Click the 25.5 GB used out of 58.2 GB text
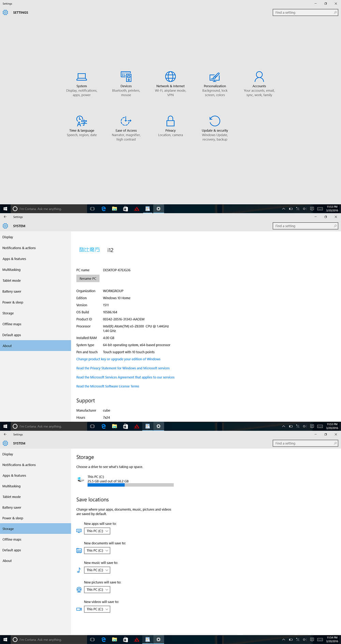Image resolution: width=341 pixels, height=644 pixels. click(x=108, y=481)
